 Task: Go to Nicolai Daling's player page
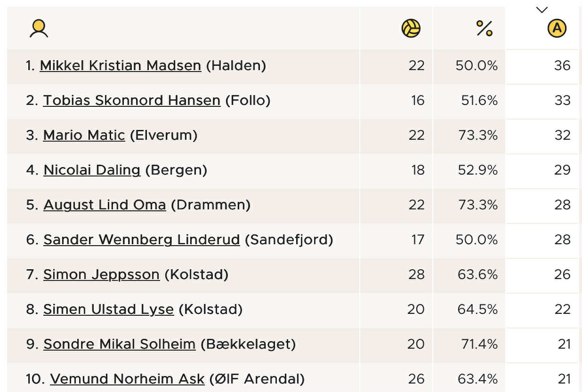coord(92,170)
